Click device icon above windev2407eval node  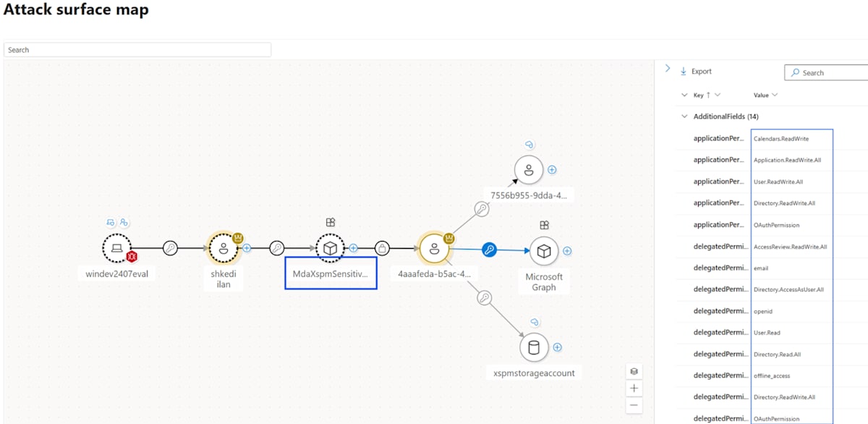click(111, 222)
